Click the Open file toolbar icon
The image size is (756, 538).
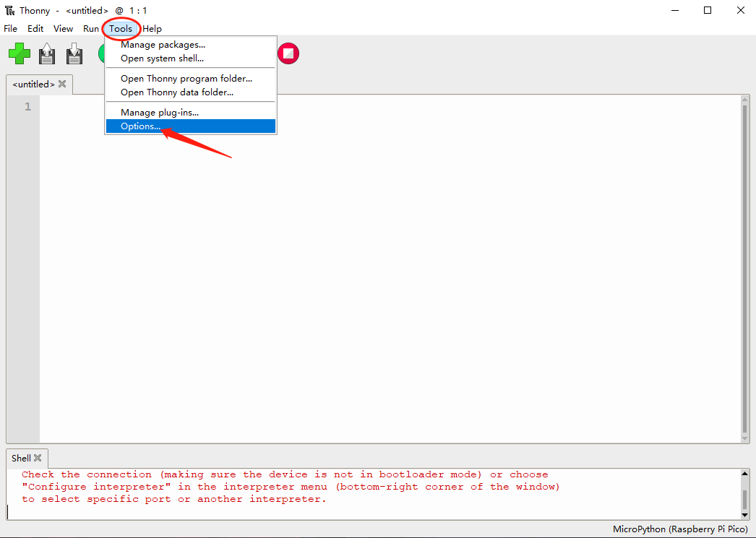tap(47, 53)
